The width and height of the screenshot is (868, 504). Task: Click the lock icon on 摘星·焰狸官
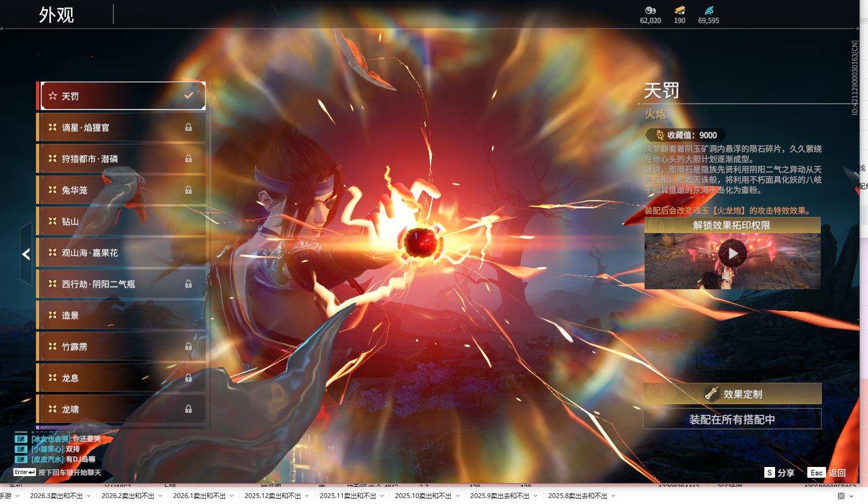pos(189,127)
